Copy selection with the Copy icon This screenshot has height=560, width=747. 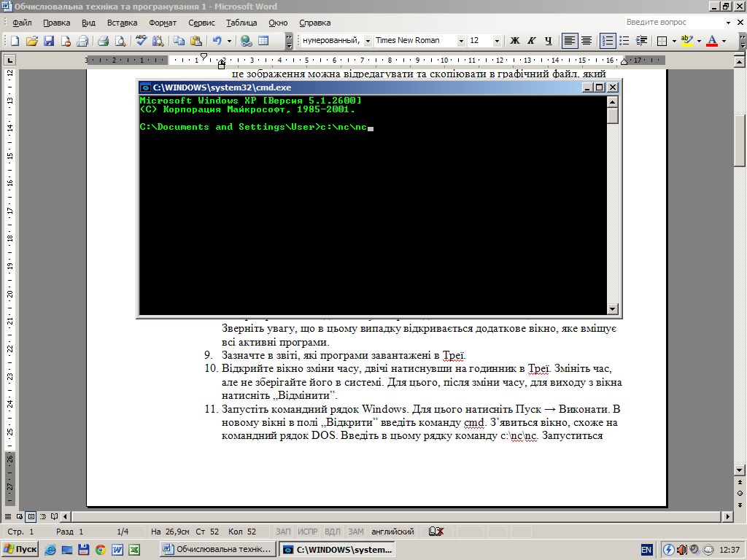tap(179, 41)
